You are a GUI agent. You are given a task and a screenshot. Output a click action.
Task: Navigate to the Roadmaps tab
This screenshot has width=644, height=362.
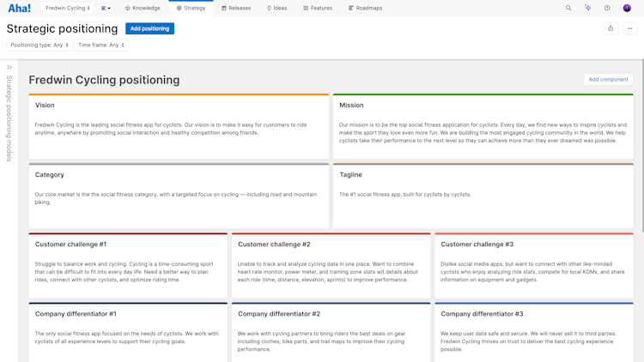click(366, 9)
